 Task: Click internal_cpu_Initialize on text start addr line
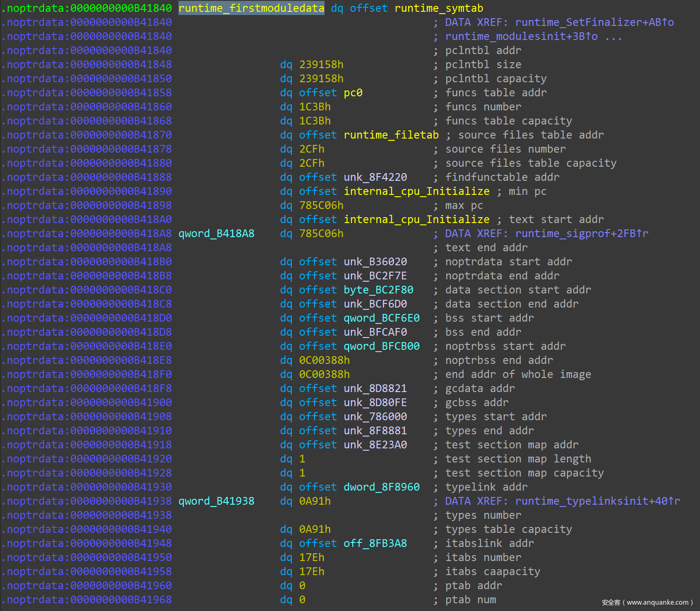click(416, 219)
